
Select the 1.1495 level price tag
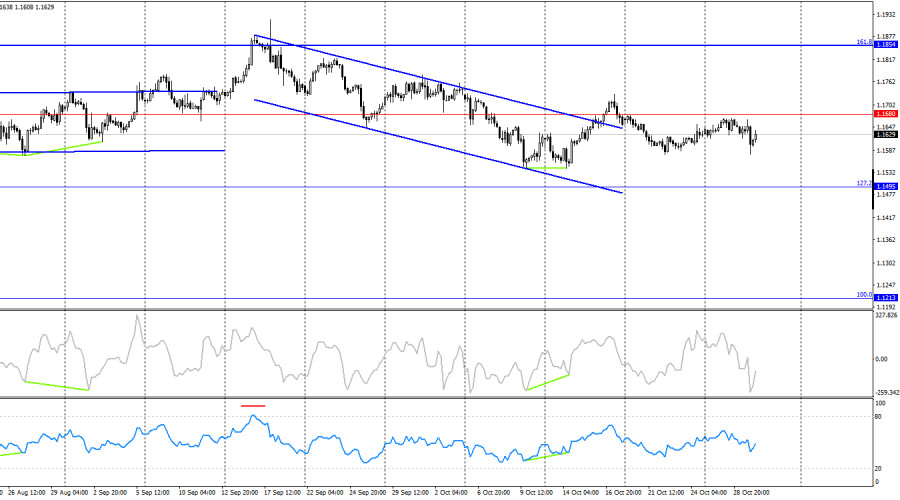[x=885, y=187]
